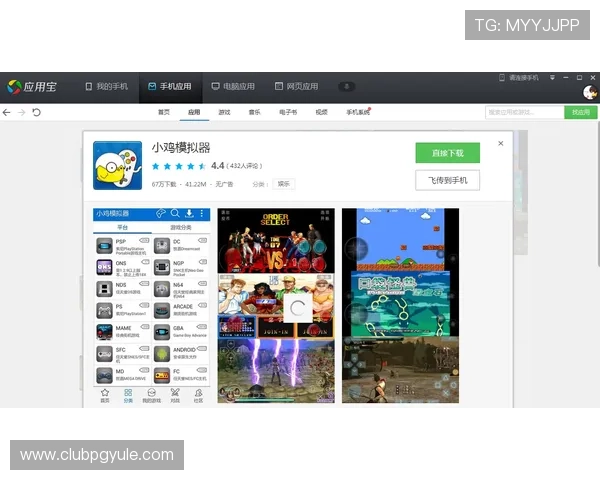Open the Mario and 口袋怪兽 game screenshot
The height and width of the screenshot is (480, 600).
[400, 306]
